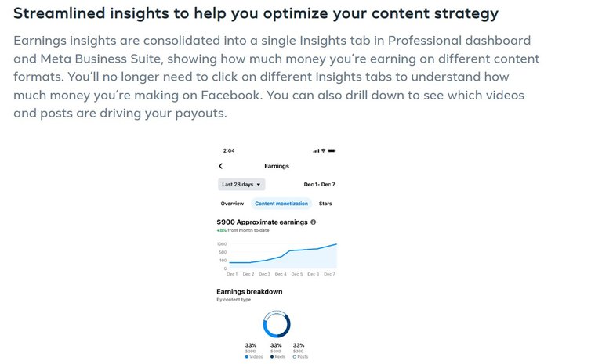Viewport: 602px width, 364px height.
Task: Click the Earnings breakdown heading
Action: [249, 291]
